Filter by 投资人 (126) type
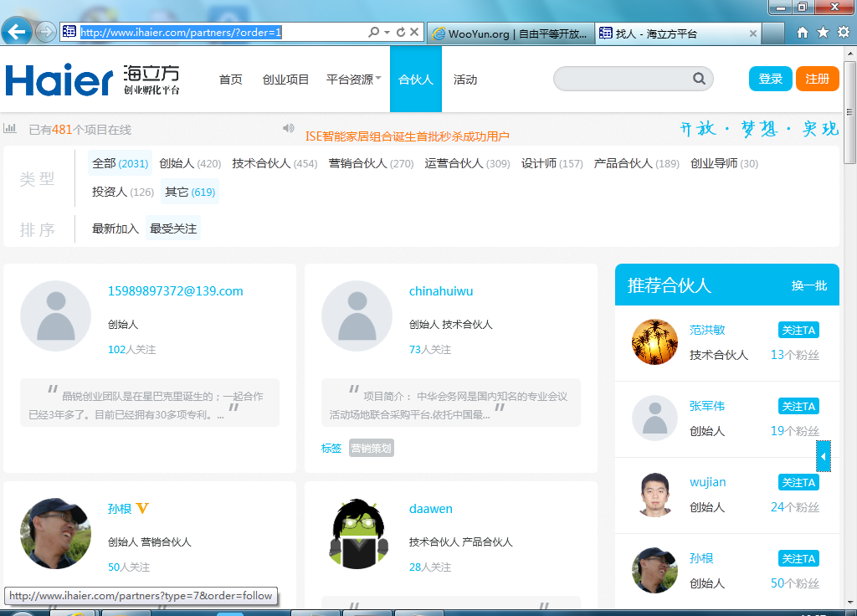The width and height of the screenshot is (857, 616). (x=123, y=192)
